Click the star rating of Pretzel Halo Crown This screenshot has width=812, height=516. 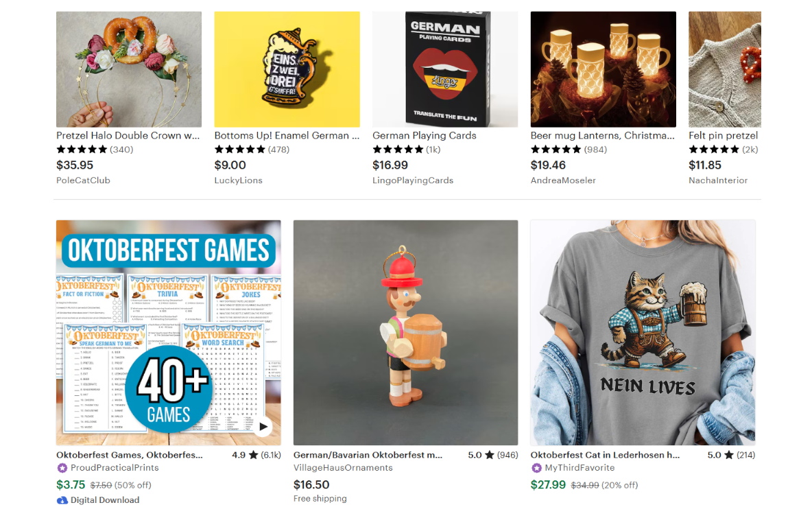pos(82,149)
